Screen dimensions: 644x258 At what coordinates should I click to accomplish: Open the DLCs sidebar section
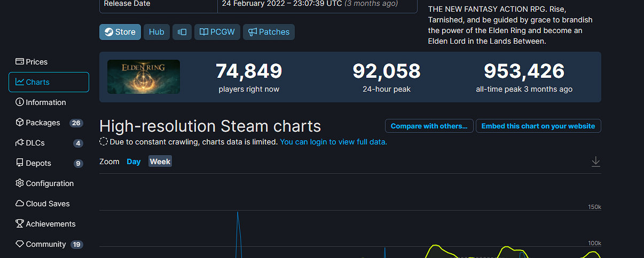(35, 143)
